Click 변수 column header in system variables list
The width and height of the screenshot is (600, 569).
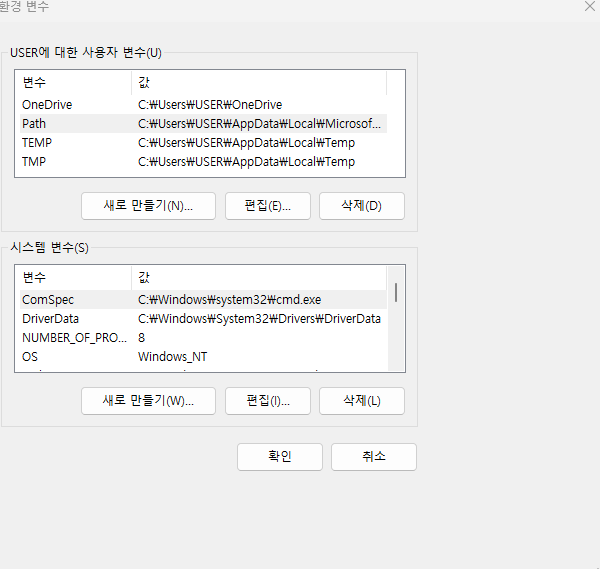[x=75, y=277]
